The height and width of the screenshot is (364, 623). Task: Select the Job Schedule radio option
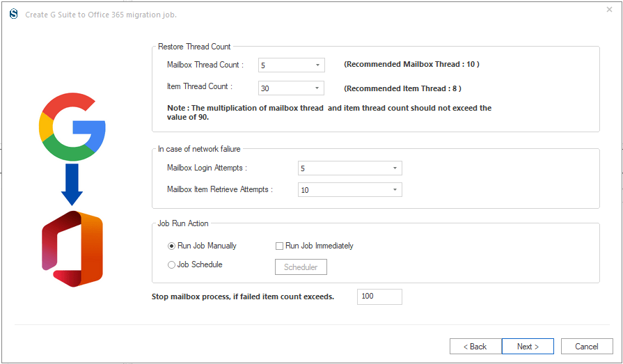[x=171, y=264]
